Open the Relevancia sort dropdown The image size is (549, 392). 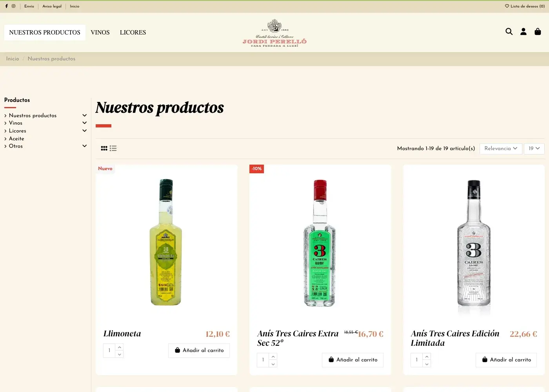[x=501, y=149]
